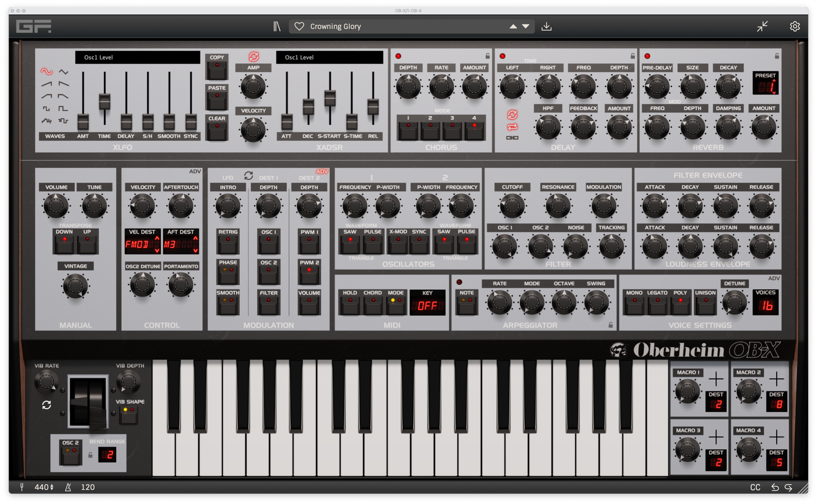The width and height of the screenshot is (817, 504).
Task: Open the Modulation ADV panel
Action: pyautogui.click(x=322, y=171)
